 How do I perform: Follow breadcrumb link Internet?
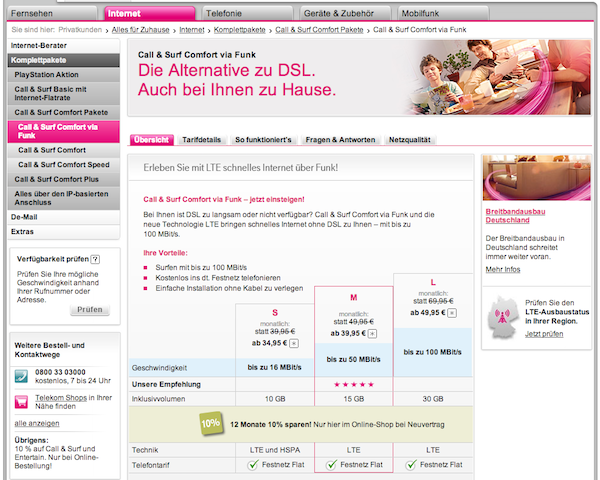[x=192, y=30]
